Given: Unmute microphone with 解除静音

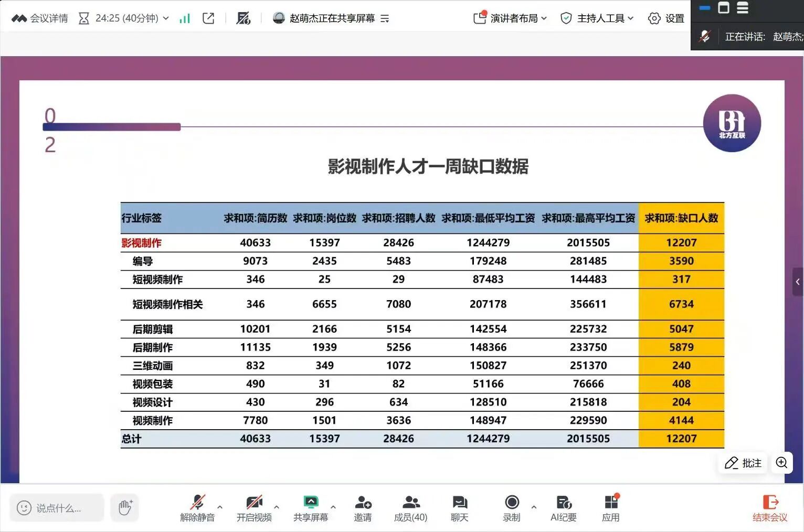Looking at the screenshot, I should pyautogui.click(x=197, y=508).
